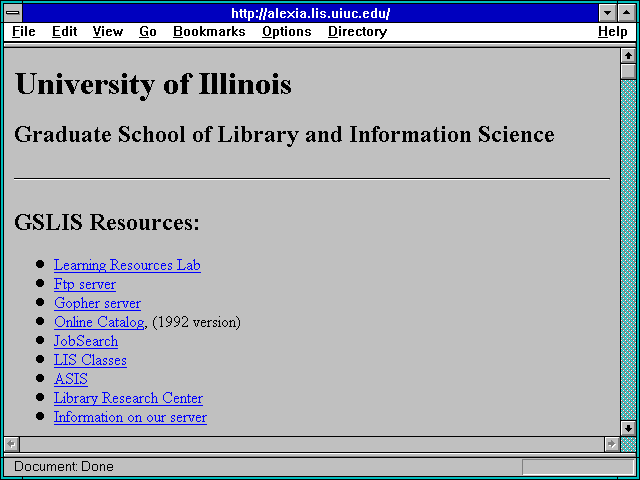Click the Document: Done status text
The width and height of the screenshot is (640, 480).
tap(64, 467)
